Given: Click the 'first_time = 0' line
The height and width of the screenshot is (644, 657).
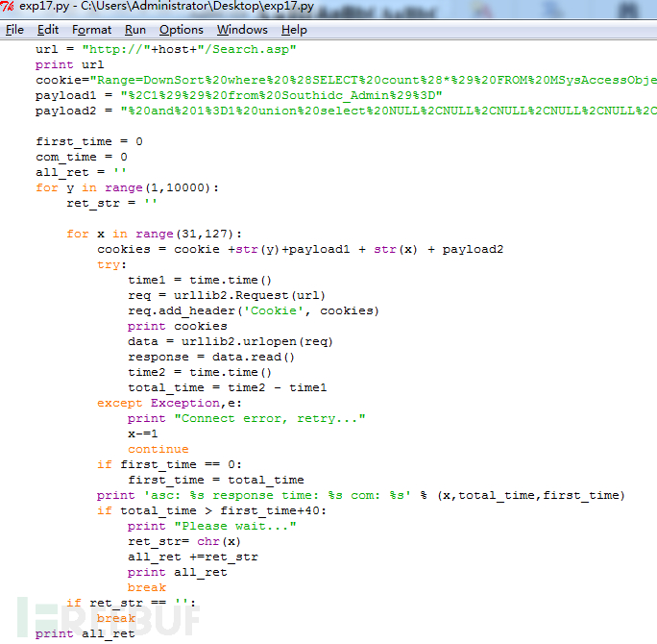Looking at the screenshot, I should pyautogui.click(x=89, y=141).
